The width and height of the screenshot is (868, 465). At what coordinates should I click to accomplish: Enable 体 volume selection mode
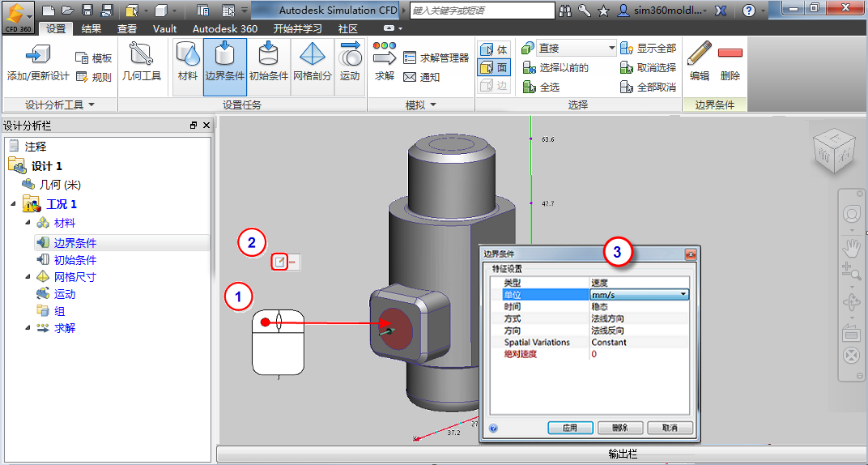tap(494, 49)
